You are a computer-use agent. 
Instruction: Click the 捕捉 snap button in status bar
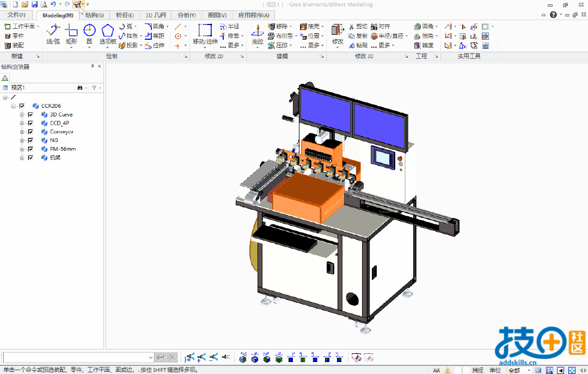click(x=477, y=370)
